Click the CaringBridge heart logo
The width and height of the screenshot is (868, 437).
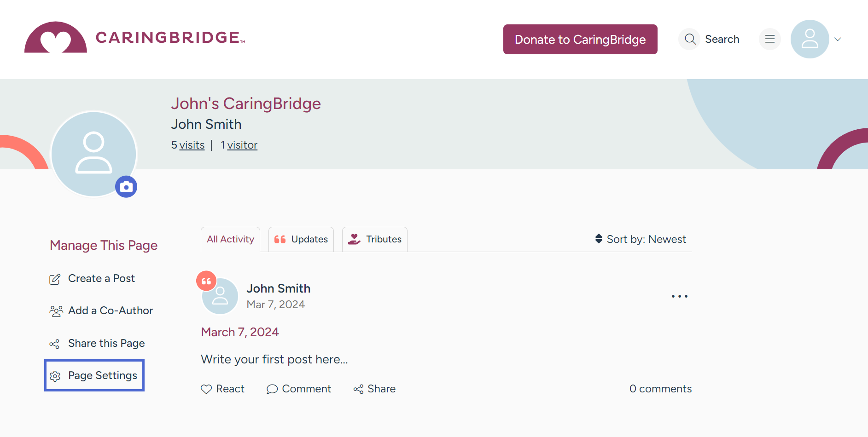coord(56,37)
